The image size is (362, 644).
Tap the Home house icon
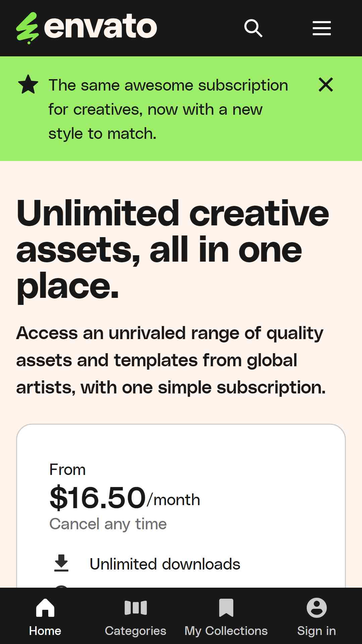[45, 607]
